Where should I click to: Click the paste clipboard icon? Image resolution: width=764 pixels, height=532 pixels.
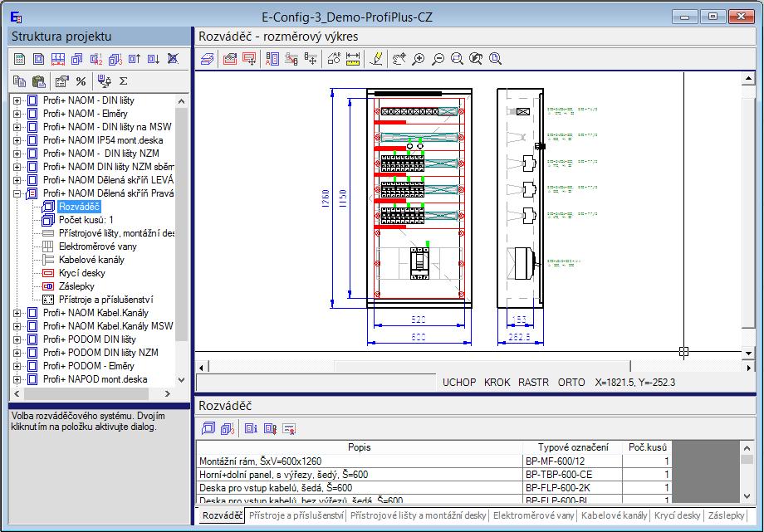pos(38,81)
